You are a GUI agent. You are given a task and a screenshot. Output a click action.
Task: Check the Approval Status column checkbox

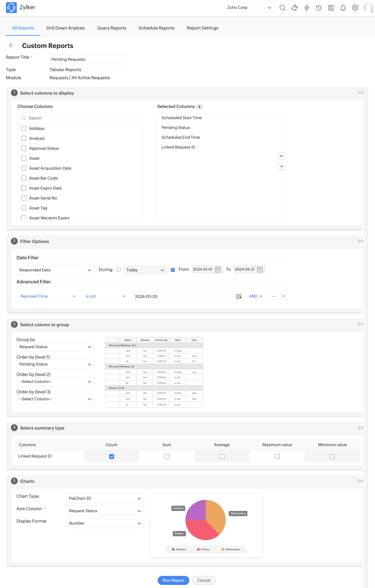pyautogui.click(x=24, y=148)
